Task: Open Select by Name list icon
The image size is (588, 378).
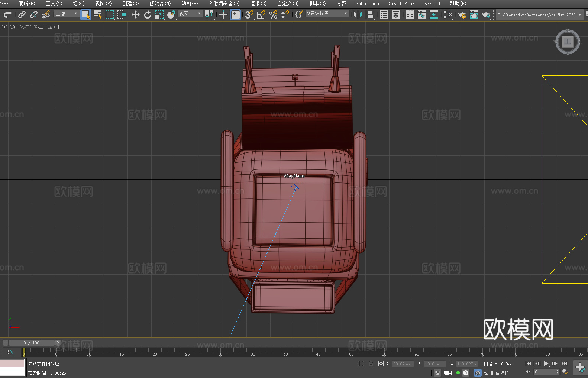Action: 98,14
